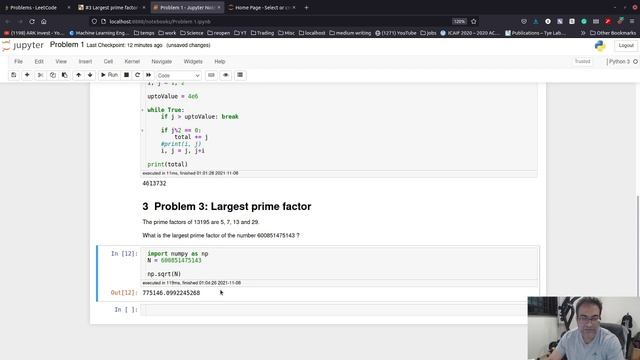Open the medium writing bookmark folder
This screenshot has width=640, height=360.
350,33
